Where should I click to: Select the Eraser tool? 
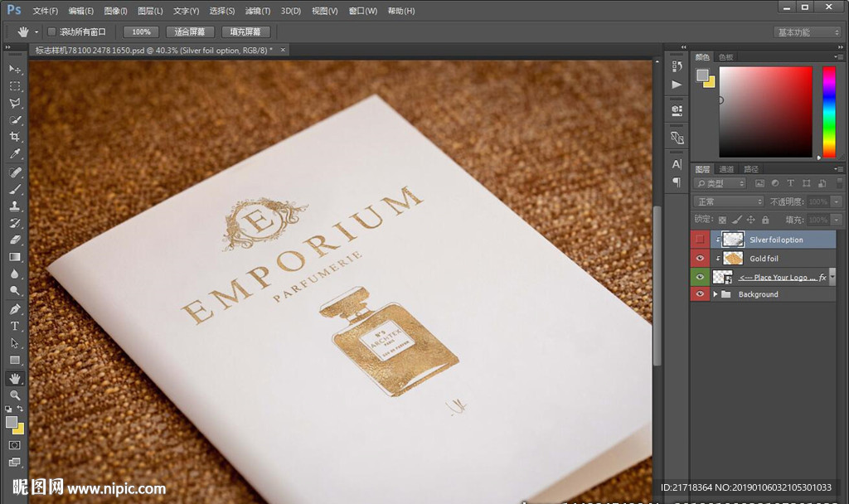tap(15, 240)
